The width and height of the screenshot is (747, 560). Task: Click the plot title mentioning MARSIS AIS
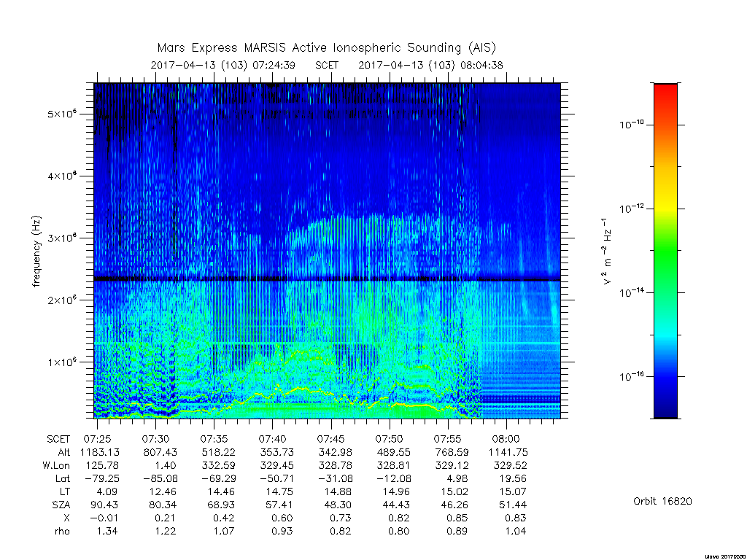point(327,48)
